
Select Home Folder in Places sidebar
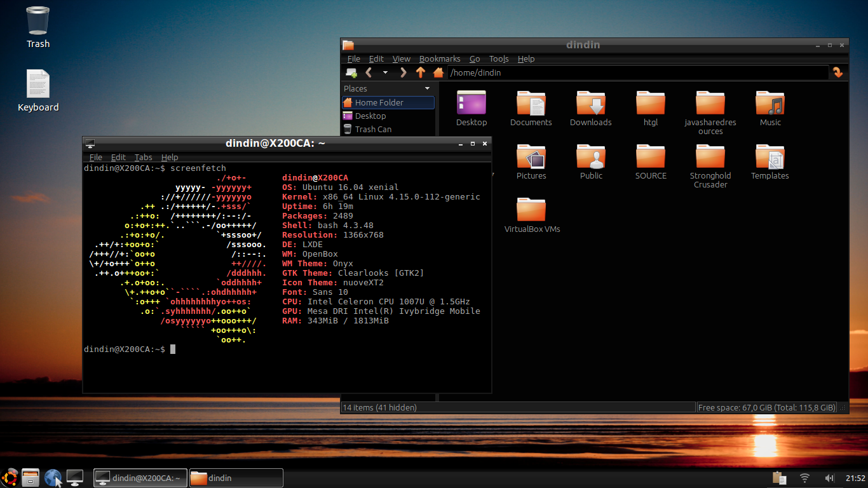click(388, 102)
